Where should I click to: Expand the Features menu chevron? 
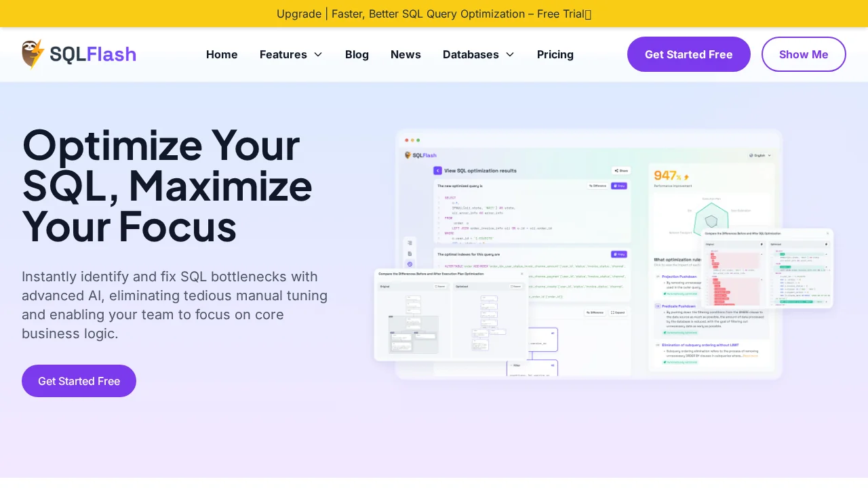(x=318, y=54)
